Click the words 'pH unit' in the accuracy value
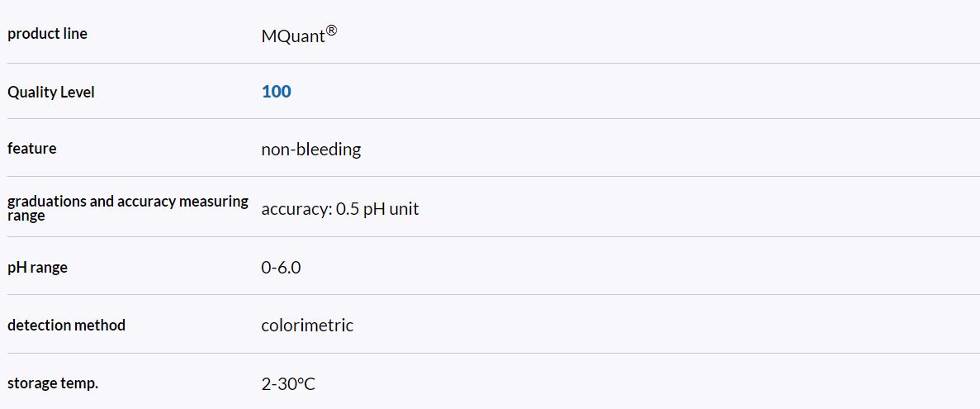Screen dimensions: 980x409 pyautogui.click(x=391, y=209)
